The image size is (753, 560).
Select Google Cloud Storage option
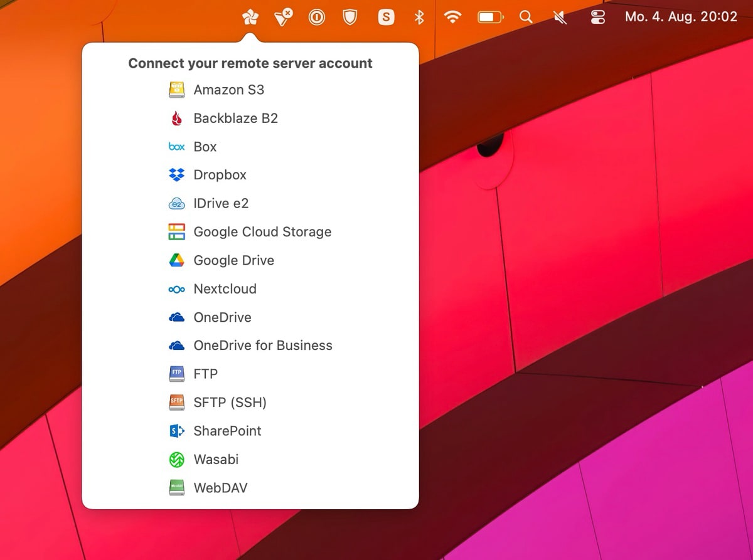[262, 232]
